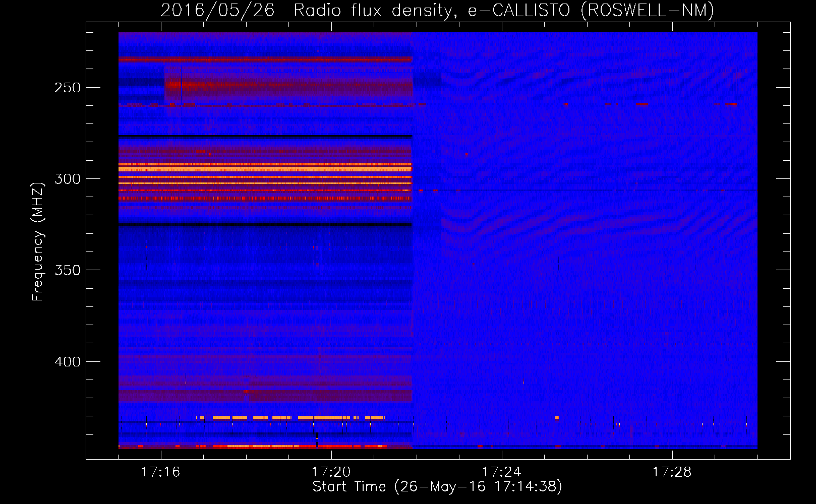Image resolution: width=816 pixels, height=504 pixels.
Task: Click the e-CALLISTO (ROSWELL-NM) station label
Action: (x=591, y=10)
